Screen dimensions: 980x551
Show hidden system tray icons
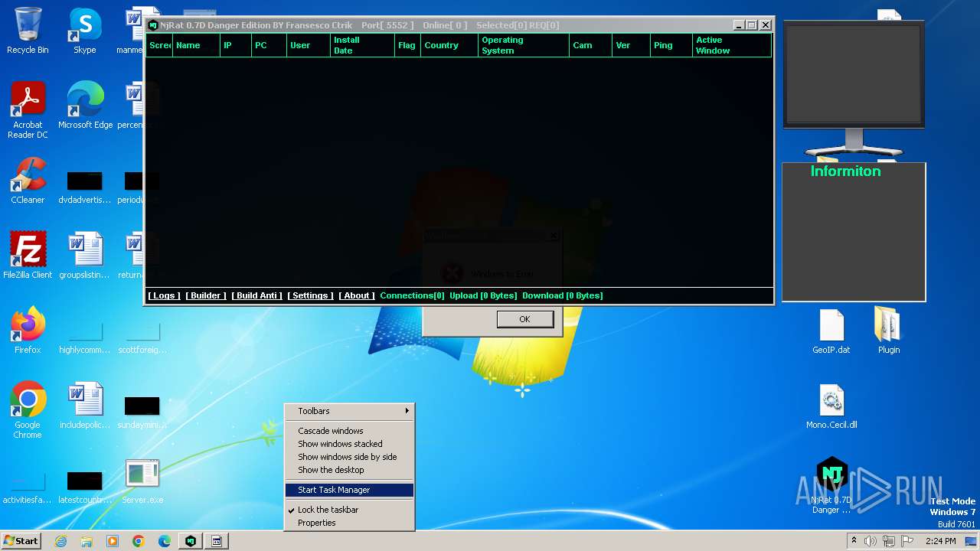coord(854,541)
